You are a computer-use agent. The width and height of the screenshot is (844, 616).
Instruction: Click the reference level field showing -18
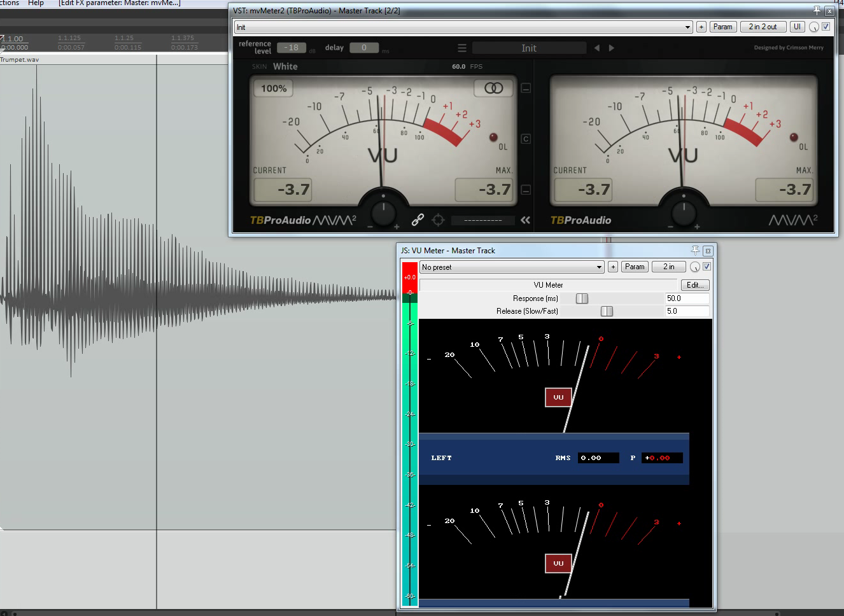click(x=292, y=48)
